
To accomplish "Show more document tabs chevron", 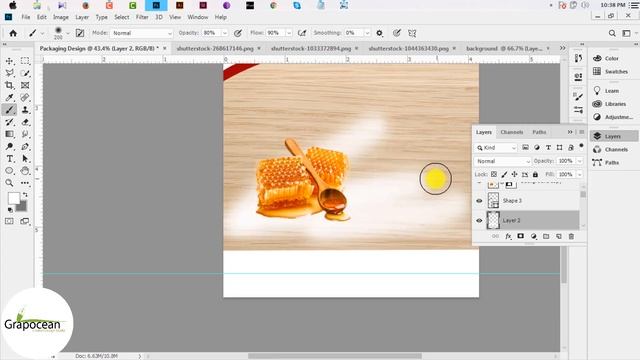I will (x=562, y=48).
